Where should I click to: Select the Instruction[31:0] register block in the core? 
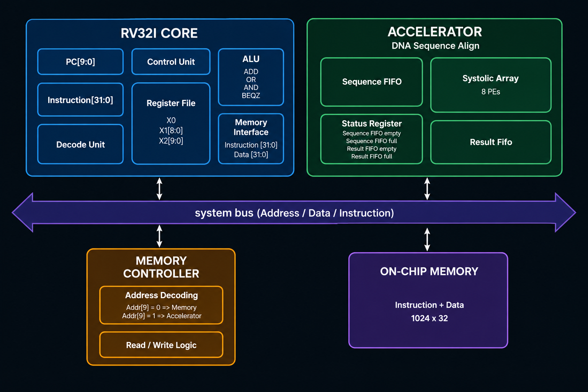80,100
